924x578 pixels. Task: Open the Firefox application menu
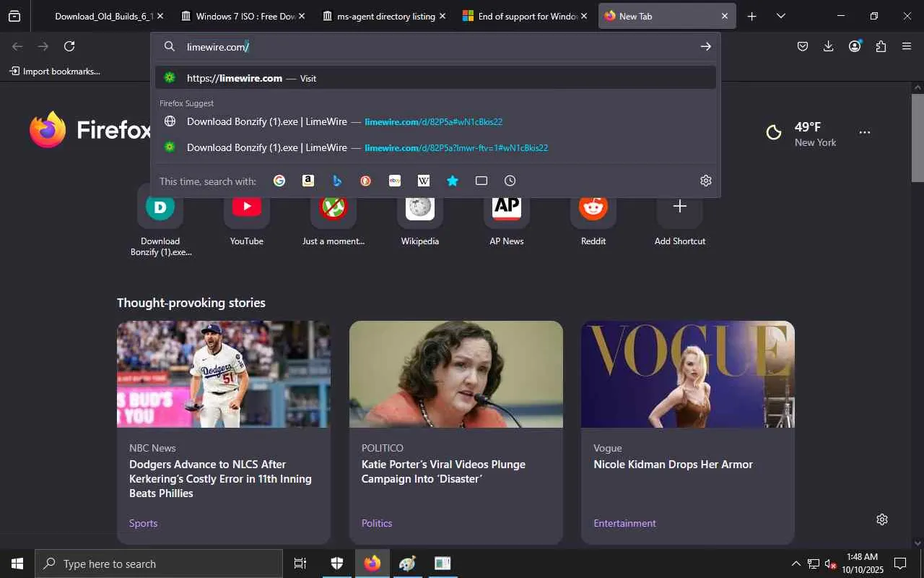click(907, 46)
